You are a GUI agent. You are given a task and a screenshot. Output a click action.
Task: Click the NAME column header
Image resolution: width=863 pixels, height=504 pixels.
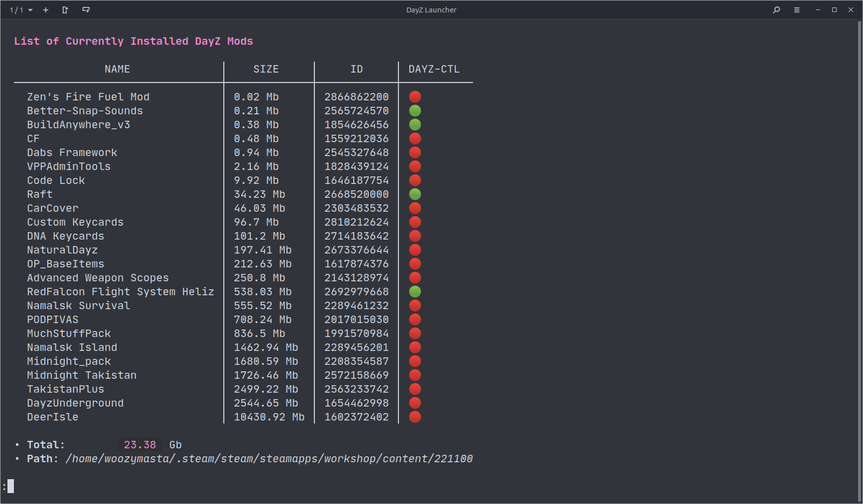pyautogui.click(x=117, y=69)
